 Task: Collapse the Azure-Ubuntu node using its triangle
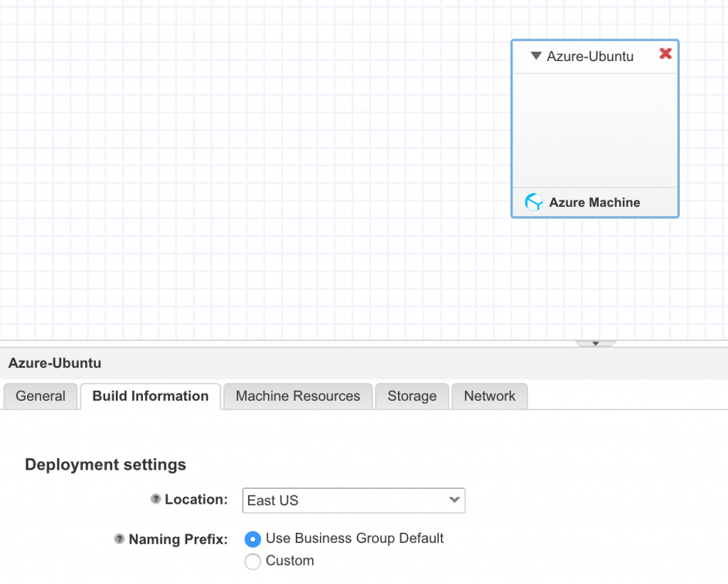pyautogui.click(x=536, y=55)
